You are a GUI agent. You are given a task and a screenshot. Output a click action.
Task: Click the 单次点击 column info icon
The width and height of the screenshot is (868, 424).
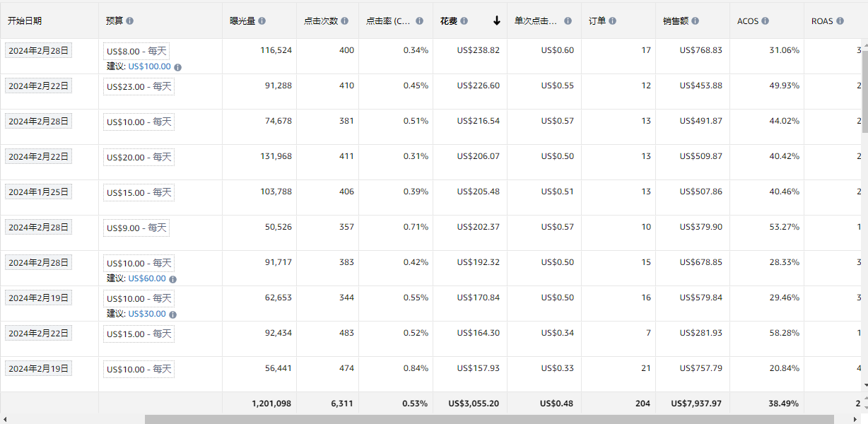[569, 21]
